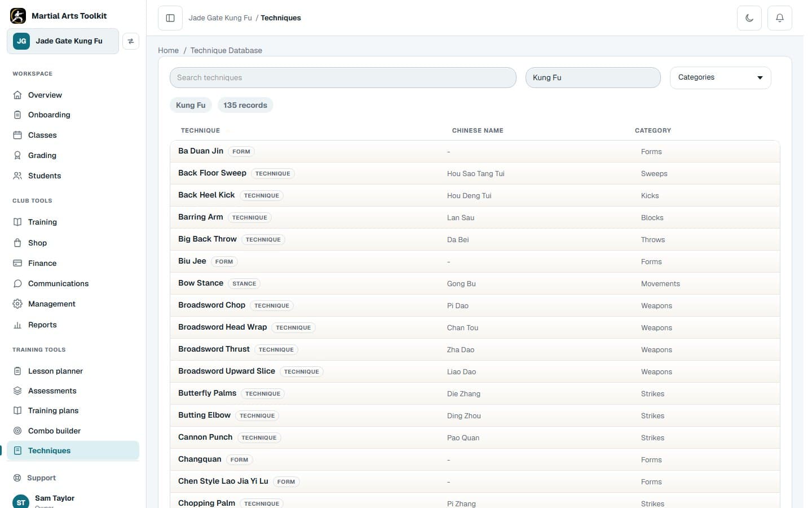The image size is (812, 508).
Task: Click the Chinese Name column header
Action: pyautogui.click(x=478, y=130)
